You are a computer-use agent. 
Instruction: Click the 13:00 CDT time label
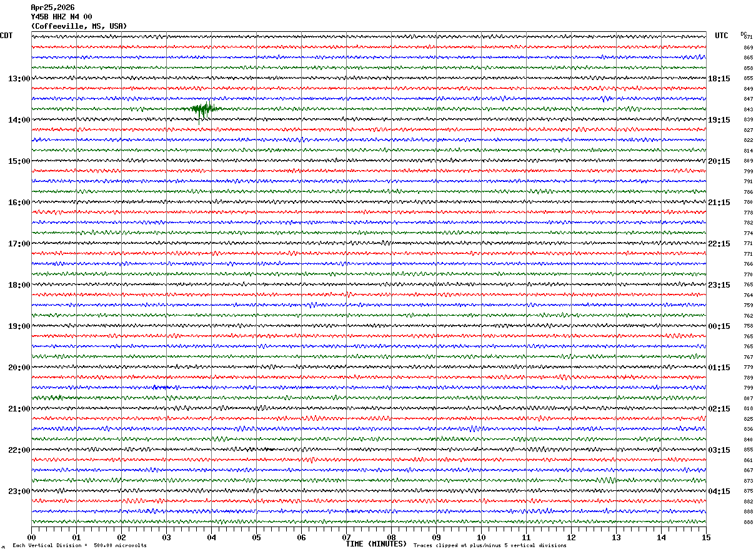point(19,79)
